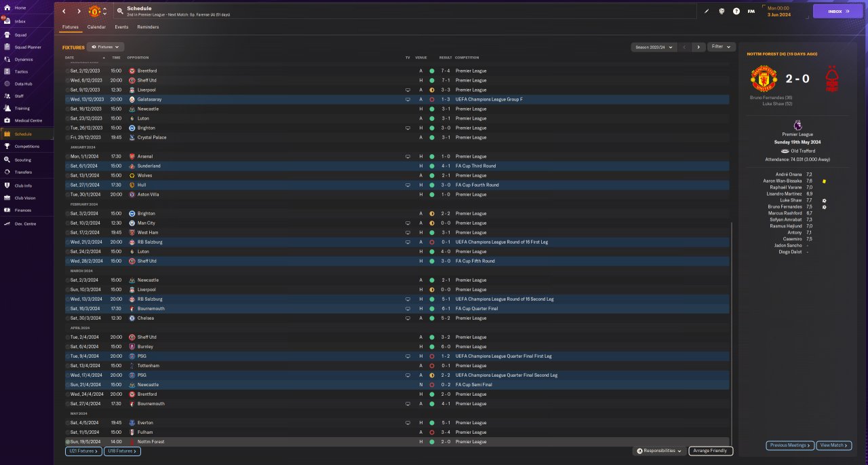Click the help question mark icon
Viewport: 868px width, 465px height.
pos(736,12)
